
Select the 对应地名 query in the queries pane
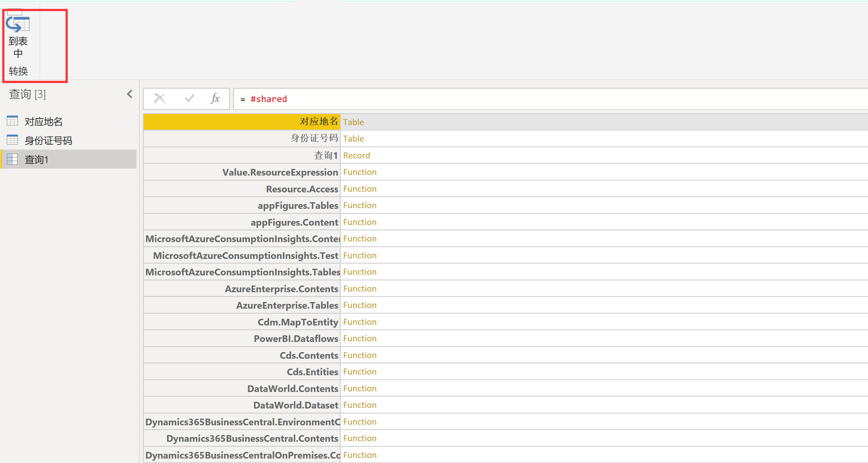tap(68, 121)
